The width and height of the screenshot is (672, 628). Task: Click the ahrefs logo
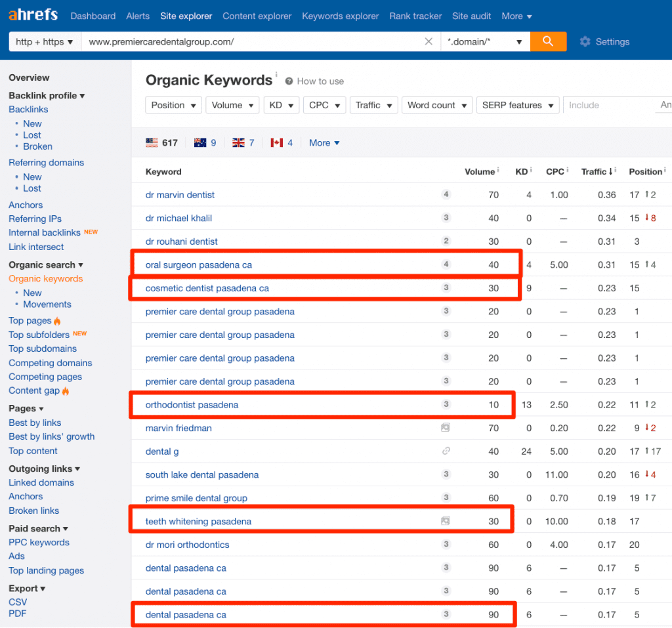pyautogui.click(x=33, y=15)
